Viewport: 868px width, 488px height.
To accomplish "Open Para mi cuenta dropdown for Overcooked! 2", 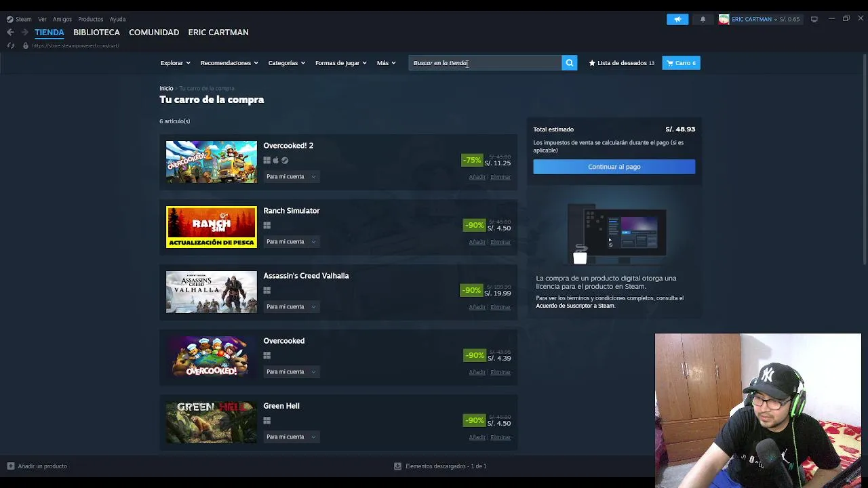I will point(291,176).
